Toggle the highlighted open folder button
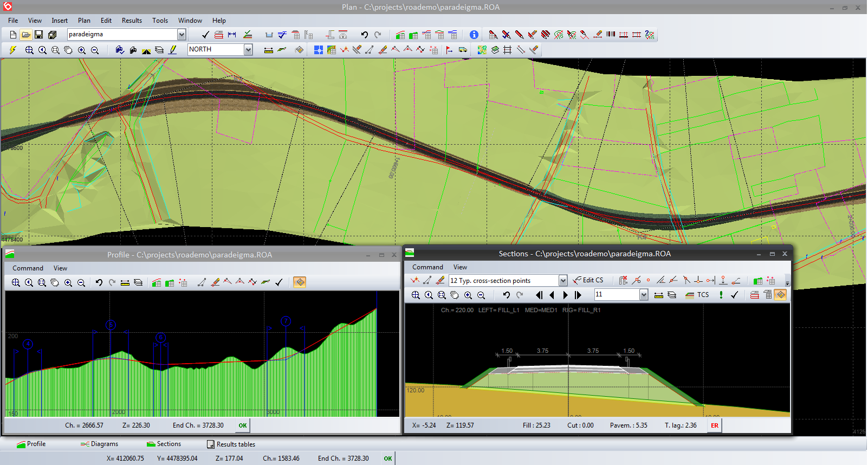This screenshot has width=868, height=465. [x=25, y=35]
